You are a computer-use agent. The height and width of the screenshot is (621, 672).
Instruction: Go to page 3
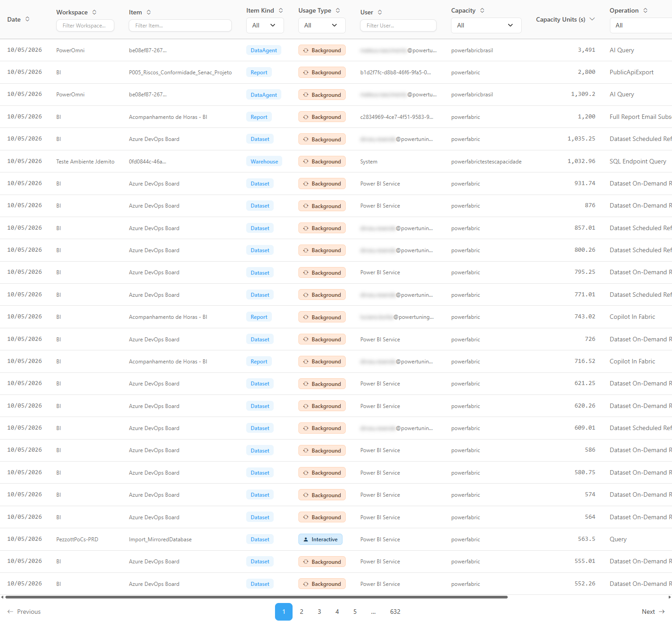point(320,612)
